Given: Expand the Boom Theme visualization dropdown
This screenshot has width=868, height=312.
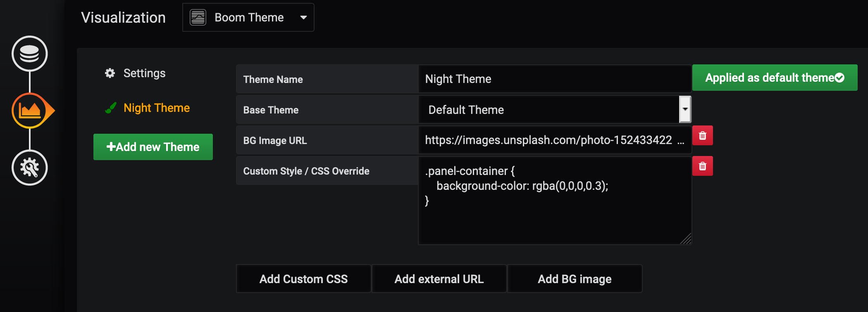Looking at the screenshot, I should click(303, 17).
